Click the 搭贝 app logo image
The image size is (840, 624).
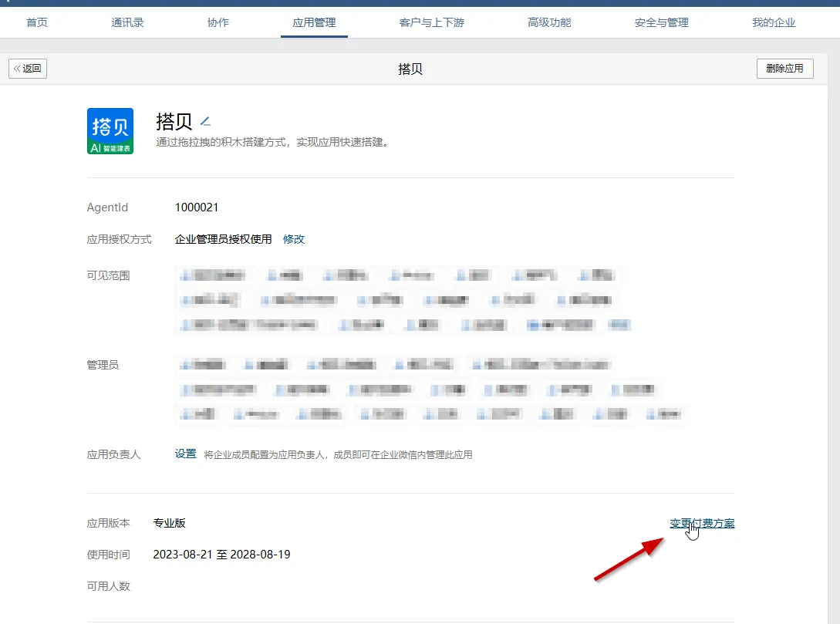point(110,131)
